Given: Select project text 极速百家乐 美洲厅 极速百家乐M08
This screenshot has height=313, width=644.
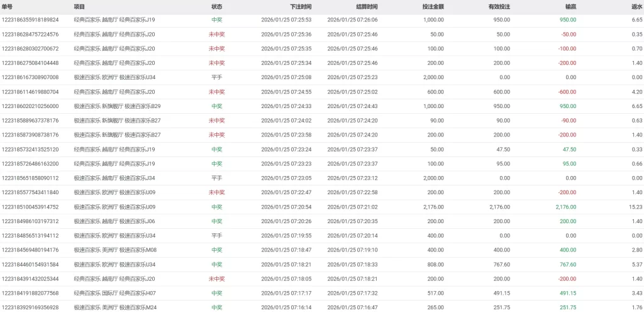Looking at the screenshot, I should [x=115, y=250].
